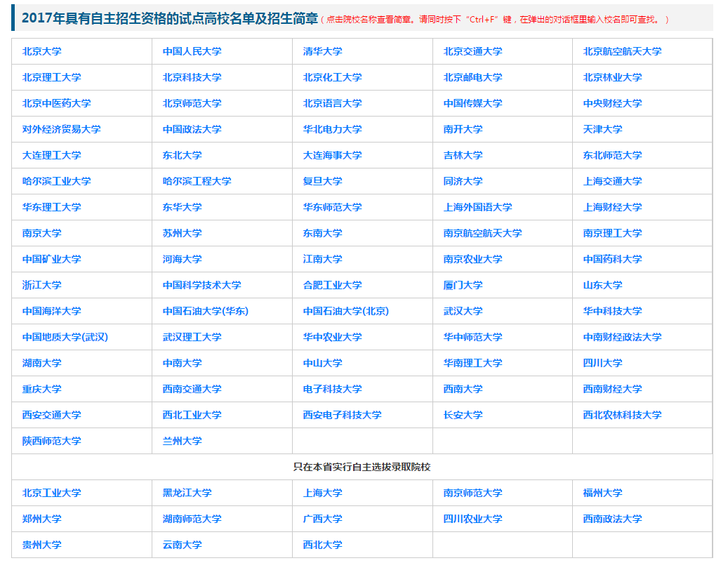Click the 北京师范大学 link

192,103
